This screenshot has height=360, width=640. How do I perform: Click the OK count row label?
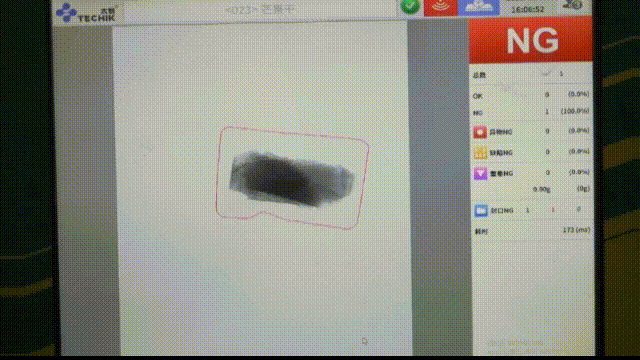tap(478, 96)
